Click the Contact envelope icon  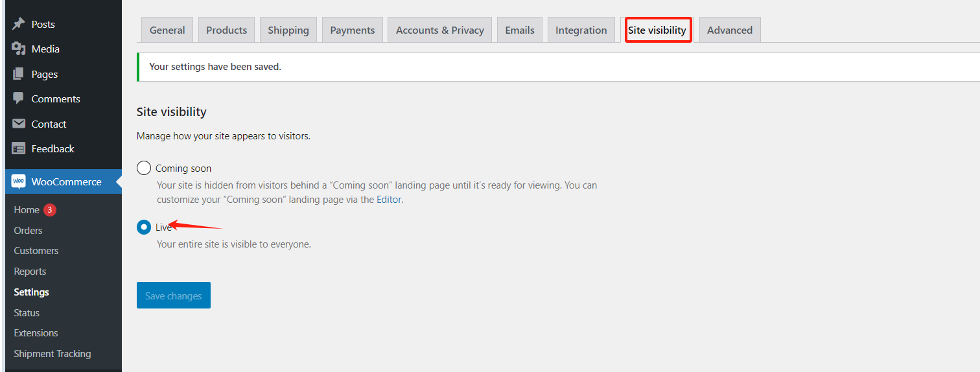[19, 124]
